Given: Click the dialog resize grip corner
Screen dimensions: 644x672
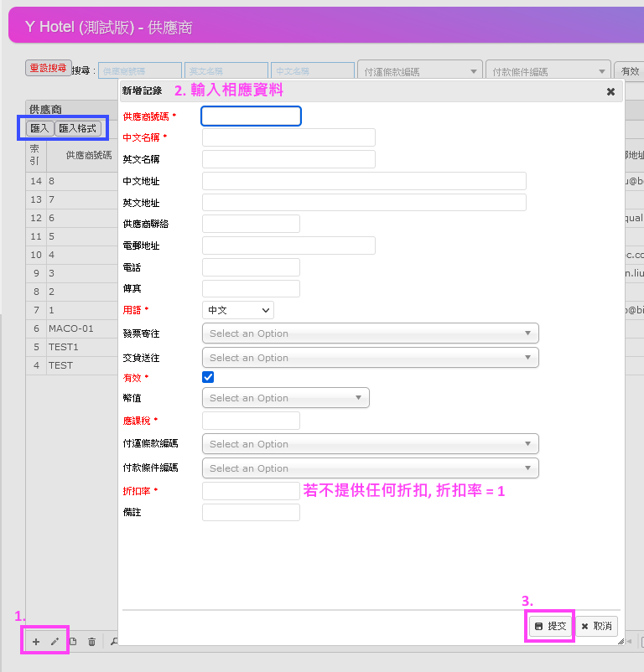Looking at the screenshot, I should (x=621, y=641).
